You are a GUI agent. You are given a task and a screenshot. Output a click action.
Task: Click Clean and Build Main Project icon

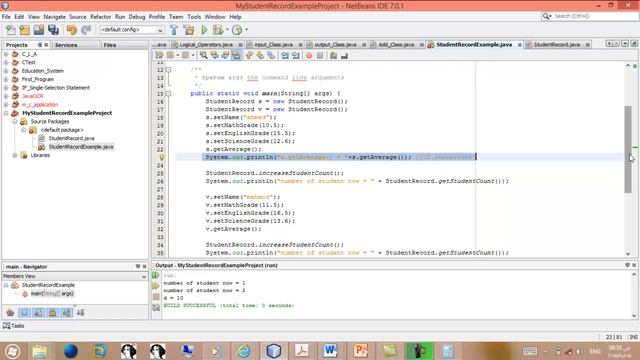189,30
